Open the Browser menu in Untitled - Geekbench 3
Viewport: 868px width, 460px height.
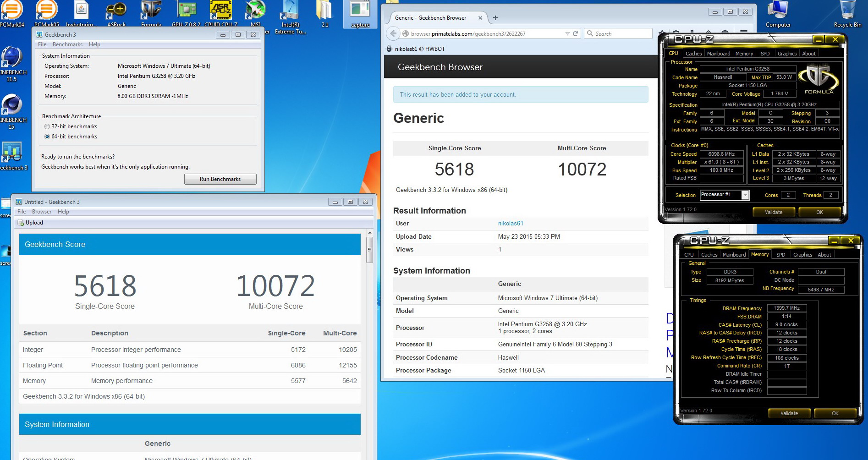click(42, 212)
